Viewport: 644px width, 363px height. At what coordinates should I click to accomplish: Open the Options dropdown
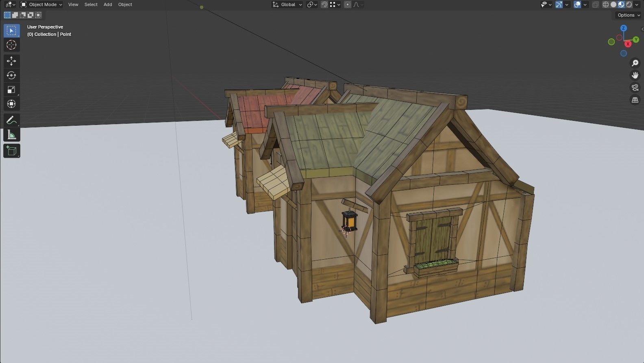pos(629,15)
